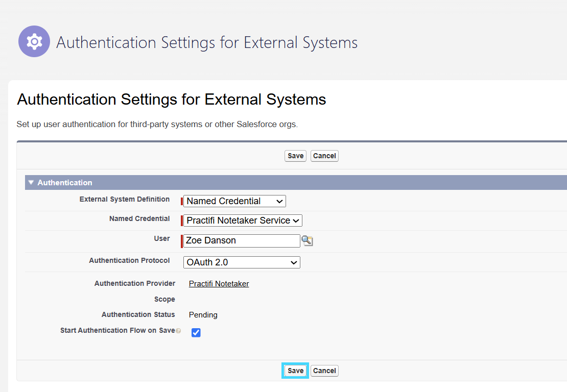Collapse the Authentication section triangle
The height and width of the screenshot is (392, 567).
coord(31,182)
